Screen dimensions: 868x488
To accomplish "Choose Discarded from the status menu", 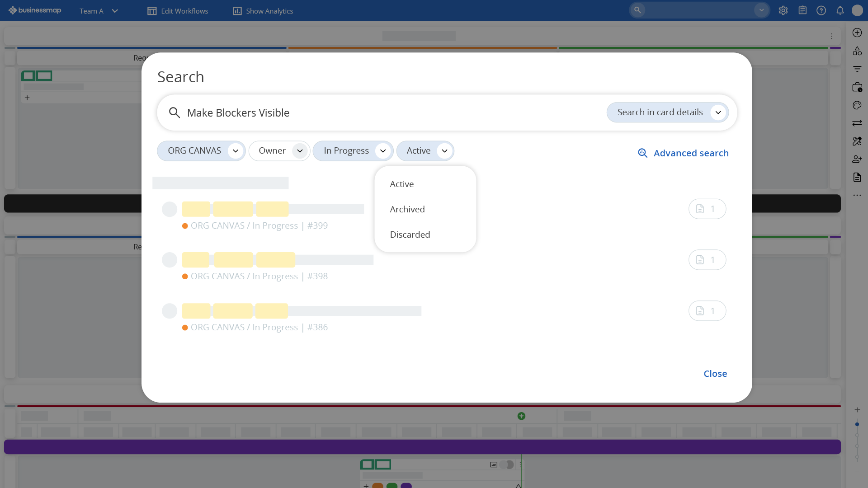I will click(410, 235).
